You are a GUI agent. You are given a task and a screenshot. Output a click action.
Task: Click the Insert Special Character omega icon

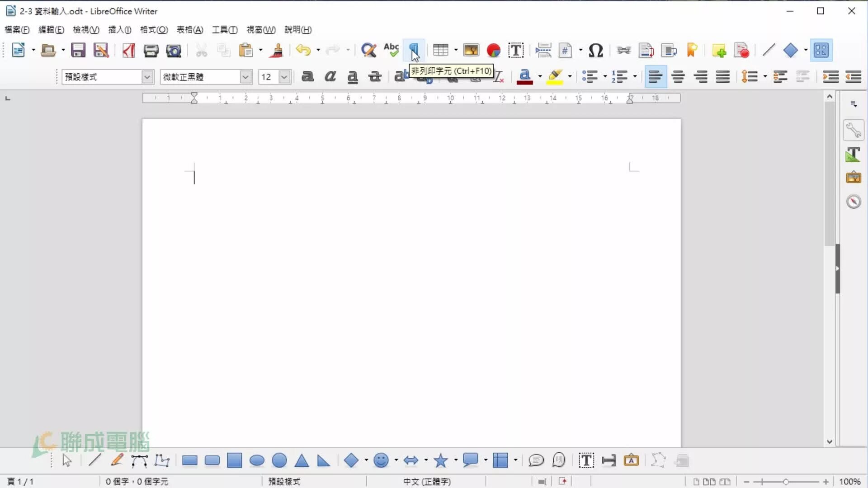(596, 50)
